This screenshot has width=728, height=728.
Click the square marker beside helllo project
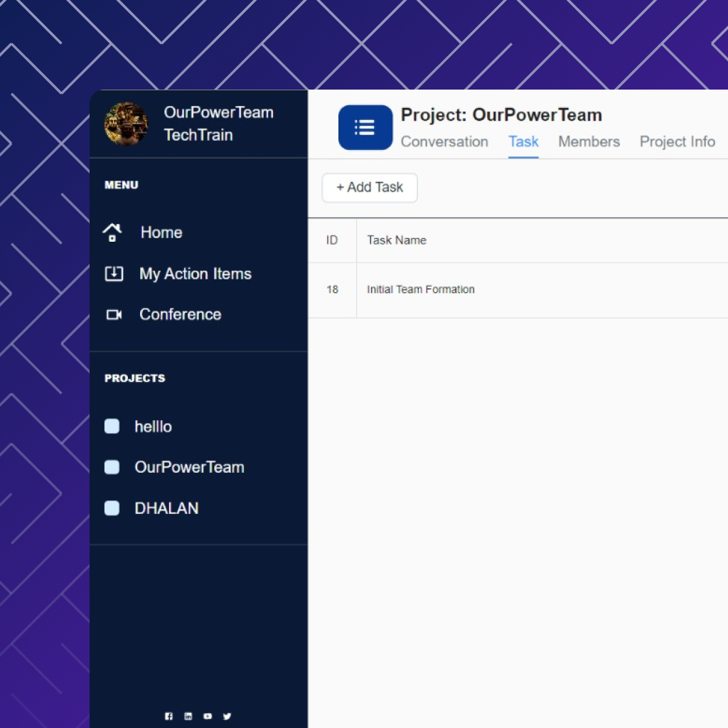pos(112,427)
